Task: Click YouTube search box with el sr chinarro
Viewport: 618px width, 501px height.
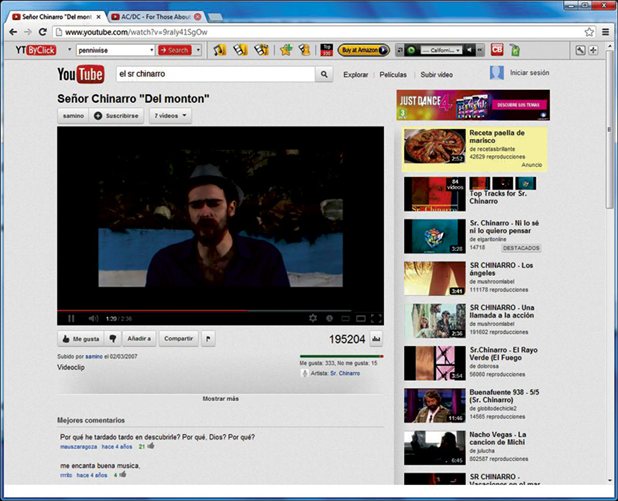Action: click(216, 74)
